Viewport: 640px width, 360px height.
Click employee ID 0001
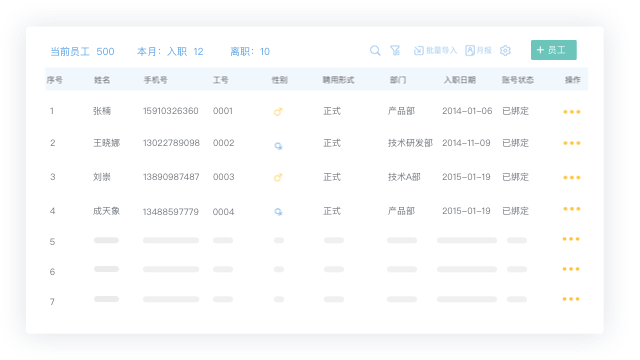tap(223, 111)
